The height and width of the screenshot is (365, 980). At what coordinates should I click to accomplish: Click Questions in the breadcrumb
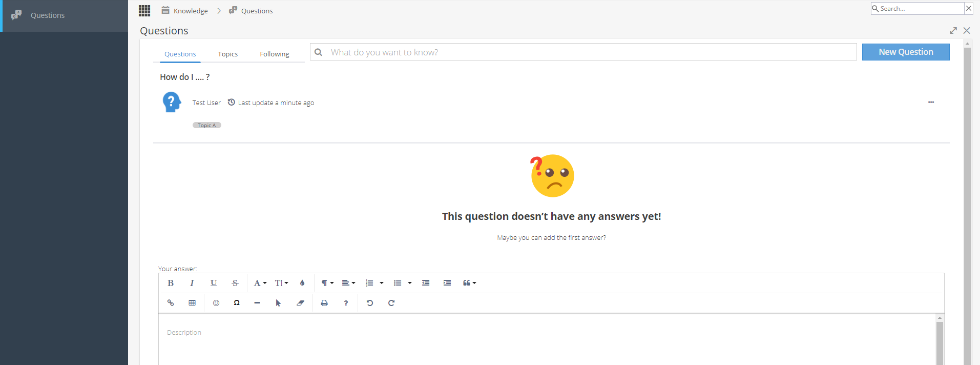click(257, 11)
